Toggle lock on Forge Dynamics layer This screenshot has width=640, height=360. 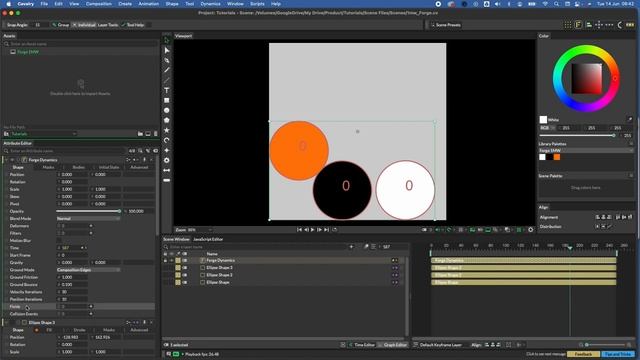coord(165,260)
